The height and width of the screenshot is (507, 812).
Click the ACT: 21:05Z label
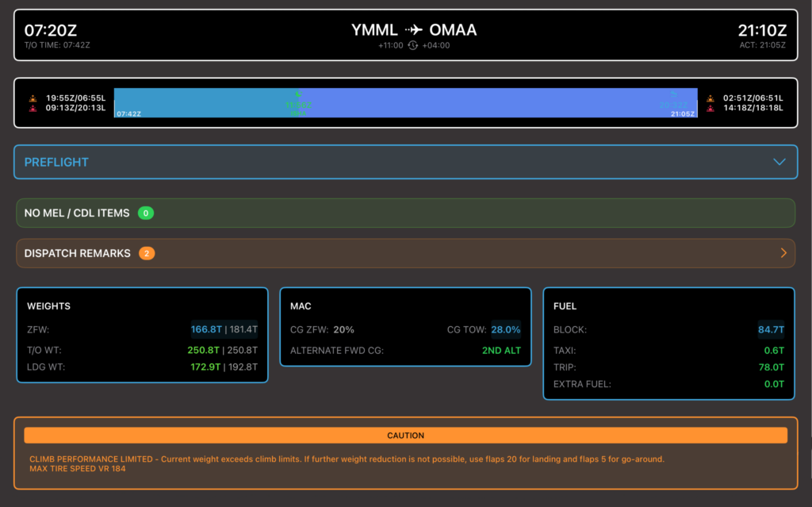point(762,45)
